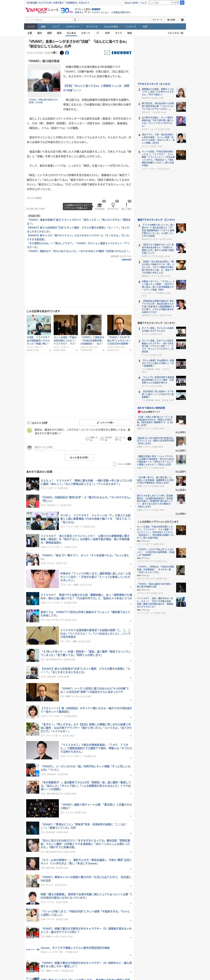Open 動画アクセスランキング（エンタメ）heading

tap(156, 323)
